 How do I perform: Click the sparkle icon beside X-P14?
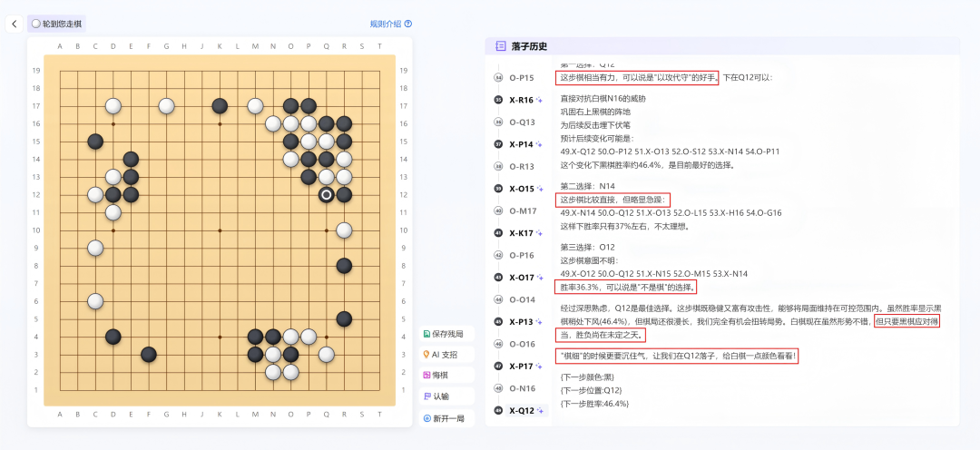click(x=539, y=144)
